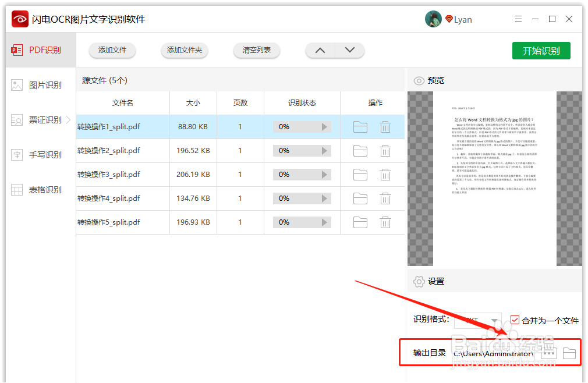Enable the 合并为一个文件 checkbox
Image resolution: width=588 pixels, height=383 pixels.
(515, 319)
